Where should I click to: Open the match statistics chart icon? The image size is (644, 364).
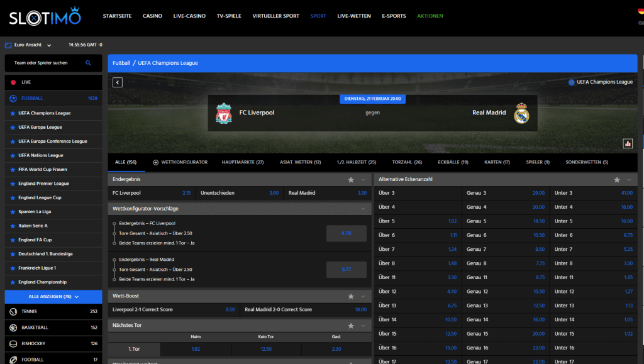[x=628, y=143]
